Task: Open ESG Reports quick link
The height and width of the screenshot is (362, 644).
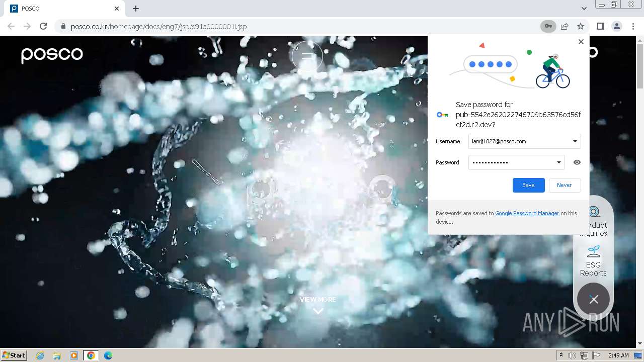Action: tap(593, 261)
